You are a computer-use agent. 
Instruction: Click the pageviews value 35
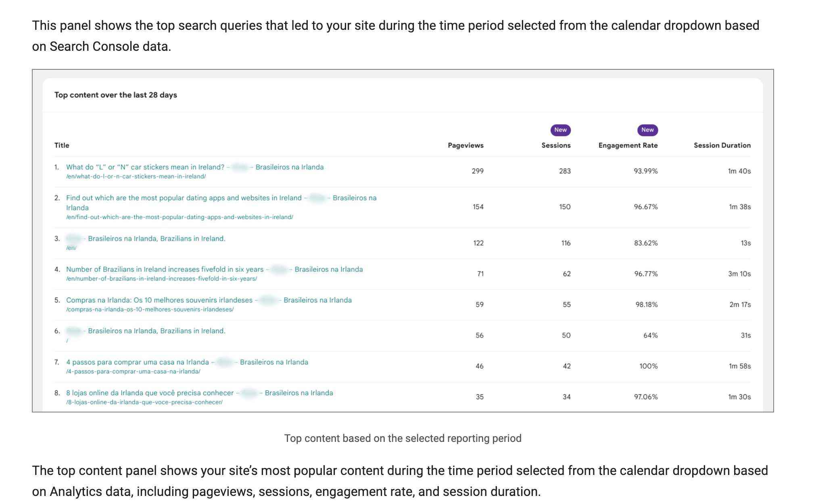pos(480,397)
